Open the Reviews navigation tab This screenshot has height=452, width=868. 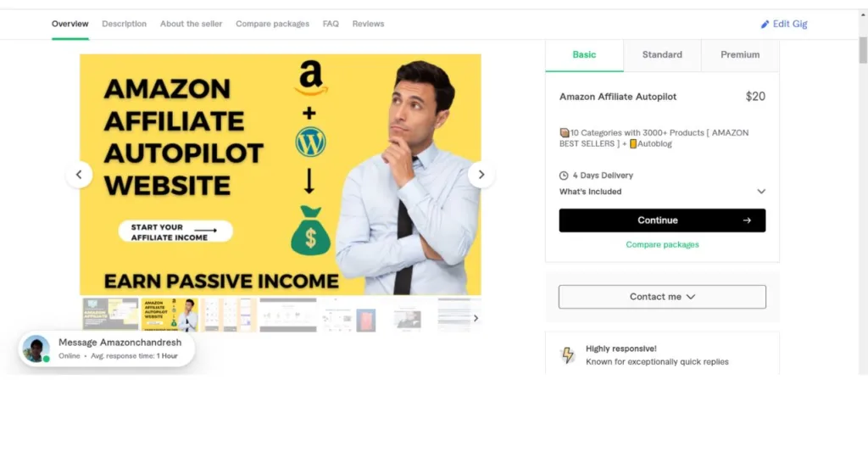(x=368, y=24)
